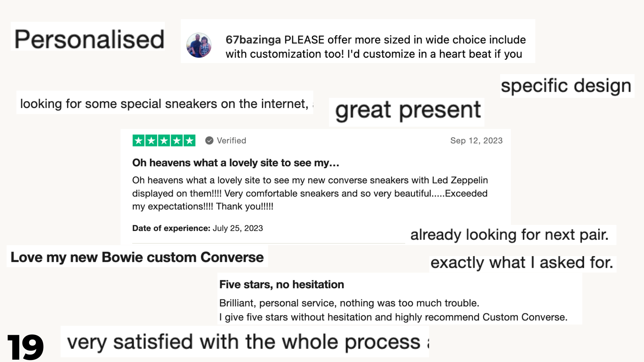Open the 'Oh heavens what a lovely site' review title
644x362 pixels.
tap(235, 163)
